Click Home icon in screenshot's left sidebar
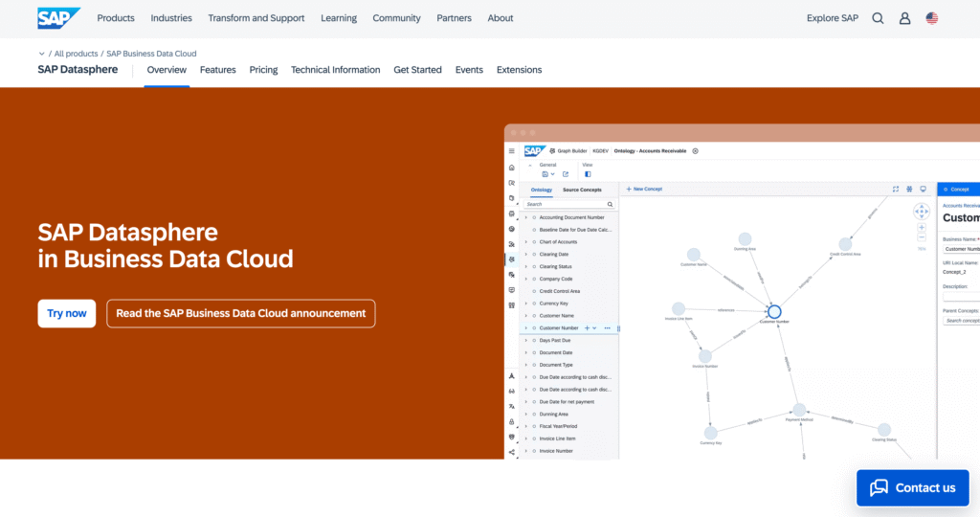The height and width of the screenshot is (517, 980). 511,168
